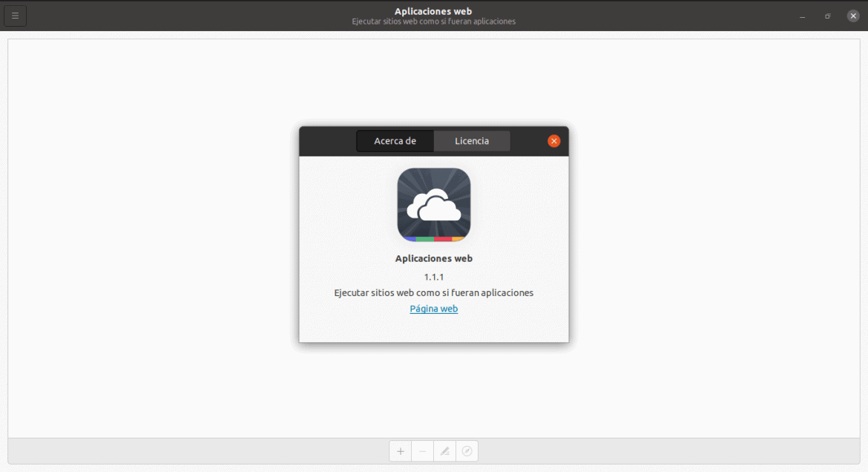Click dialog's Ejecutar sitios web description text
The width and height of the screenshot is (868, 472).
pyautogui.click(x=433, y=292)
